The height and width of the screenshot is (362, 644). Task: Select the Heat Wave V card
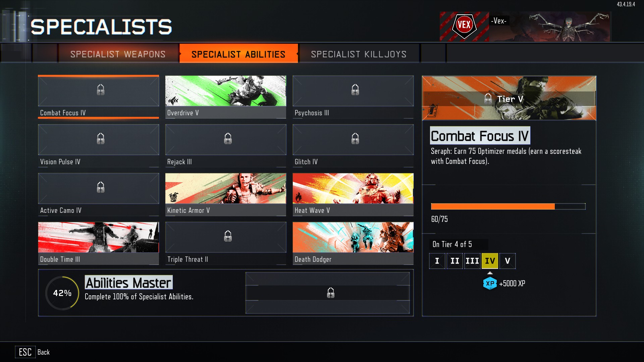353,194
